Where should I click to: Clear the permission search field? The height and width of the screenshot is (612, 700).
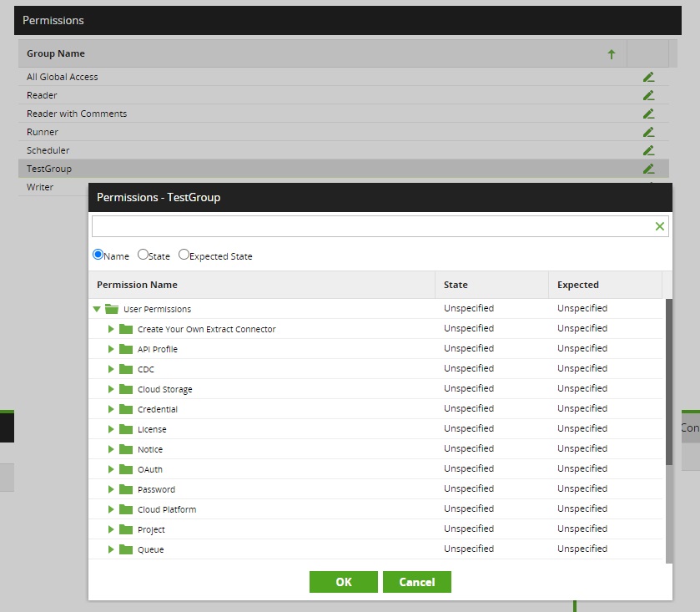659,226
